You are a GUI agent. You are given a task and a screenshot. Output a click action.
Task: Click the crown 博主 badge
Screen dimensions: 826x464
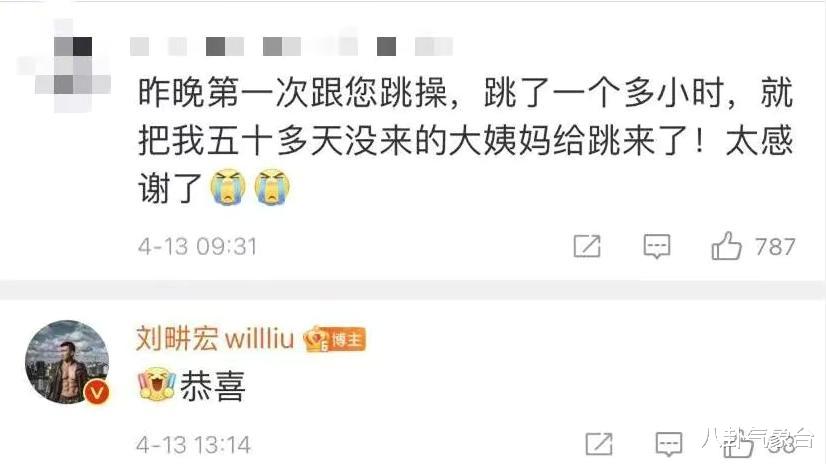[335, 339]
